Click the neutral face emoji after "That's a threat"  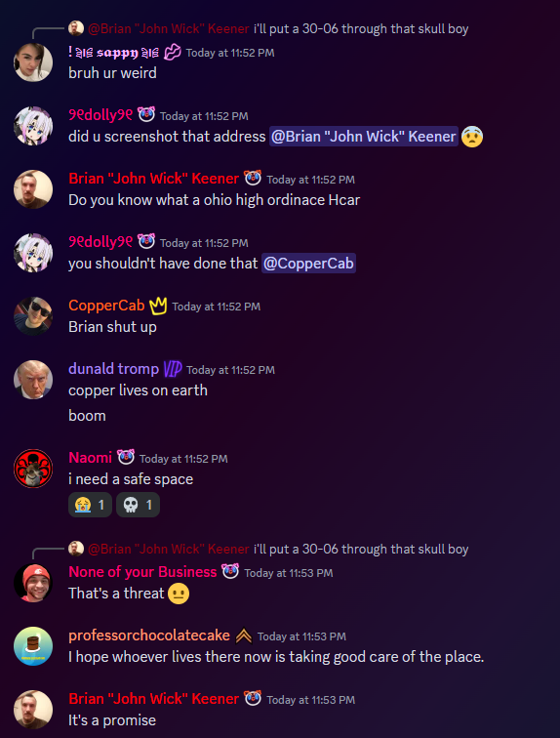coord(179,594)
